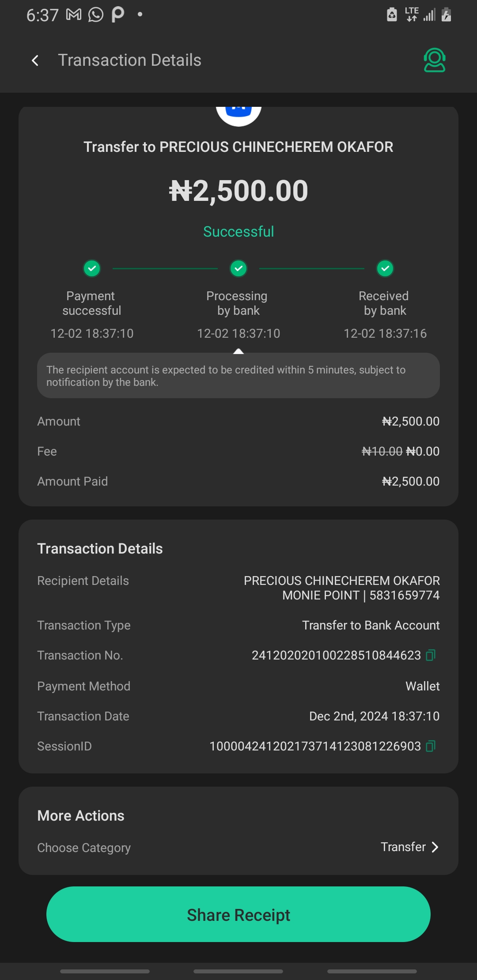Tap the Successful status text

point(238,232)
